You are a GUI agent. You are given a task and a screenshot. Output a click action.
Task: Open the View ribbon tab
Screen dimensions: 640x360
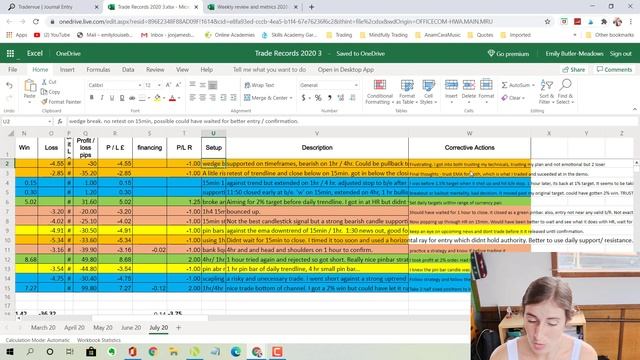click(182, 69)
